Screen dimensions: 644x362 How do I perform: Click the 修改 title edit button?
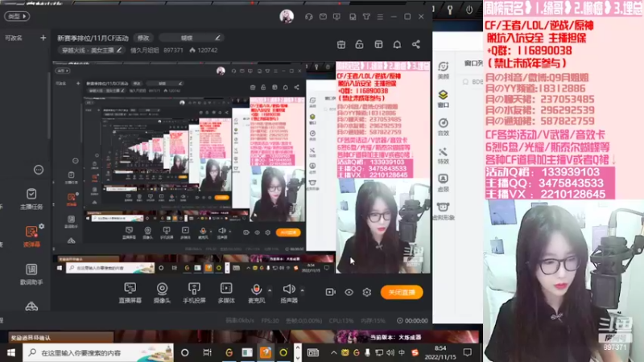click(x=143, y=38)
